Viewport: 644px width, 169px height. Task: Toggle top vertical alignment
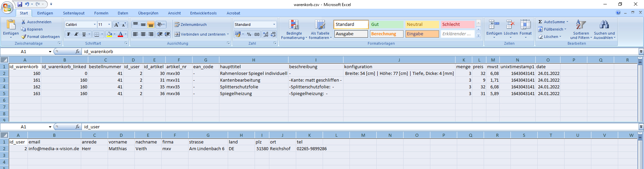click(x=136, y=25)
